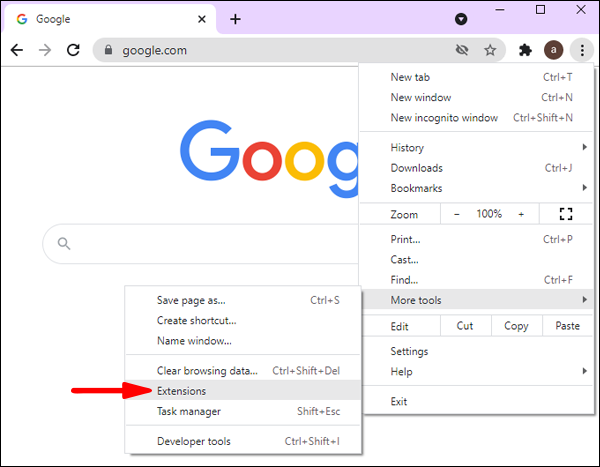Click the Google logo on the page

pyautogui.click(x=269, y=158)
